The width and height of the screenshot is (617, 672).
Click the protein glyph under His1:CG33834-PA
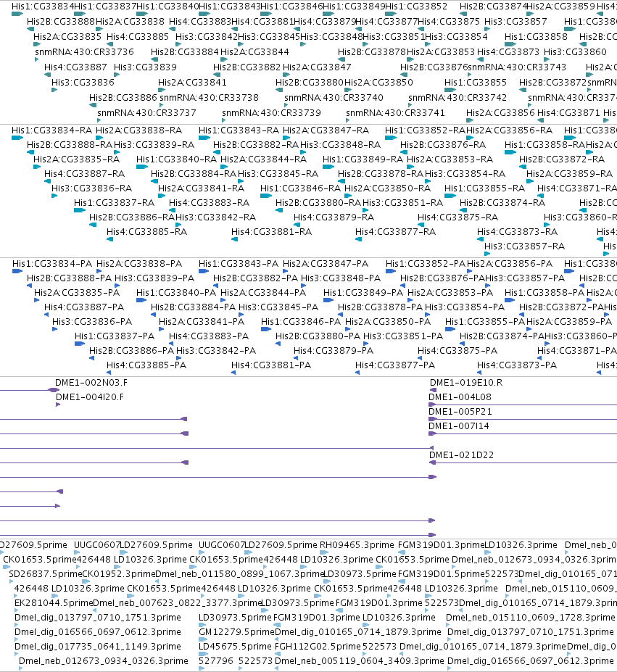tap(17, 271)
